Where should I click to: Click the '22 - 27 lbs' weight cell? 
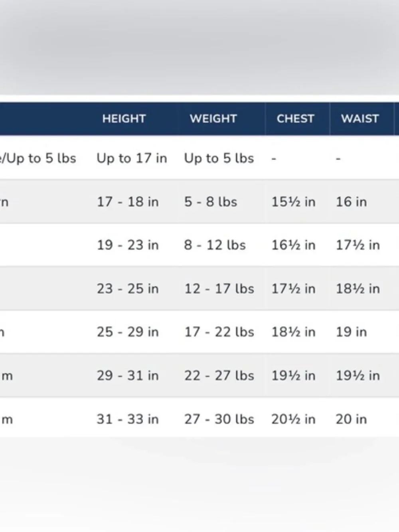219,375
